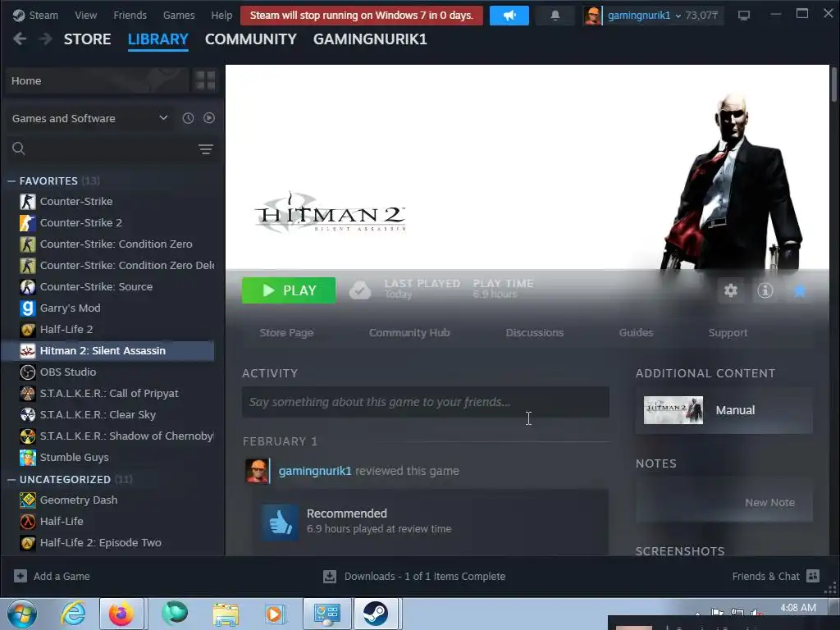Show game info icon
Image resolution: width=840 pixels, height=630 pixels.
coord(765,290)
